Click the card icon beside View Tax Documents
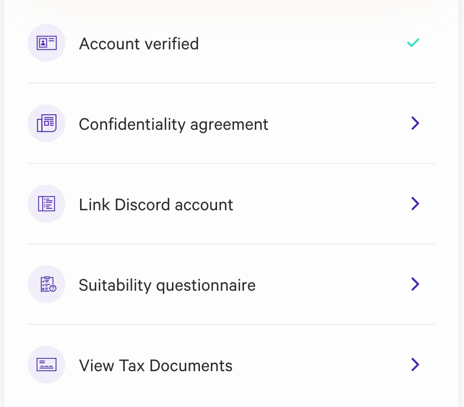The image size is (464, 407). [46, 364]
